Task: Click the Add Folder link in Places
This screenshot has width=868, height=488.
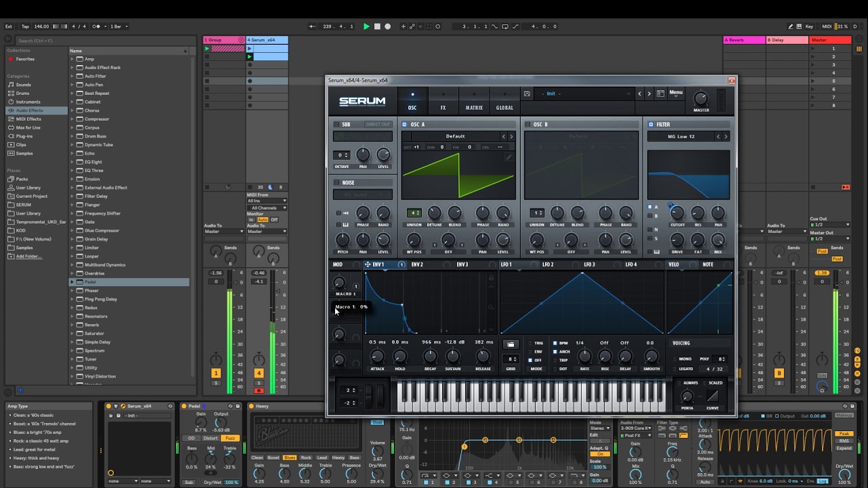Action: pyautogui.click(x=28, y=256)
